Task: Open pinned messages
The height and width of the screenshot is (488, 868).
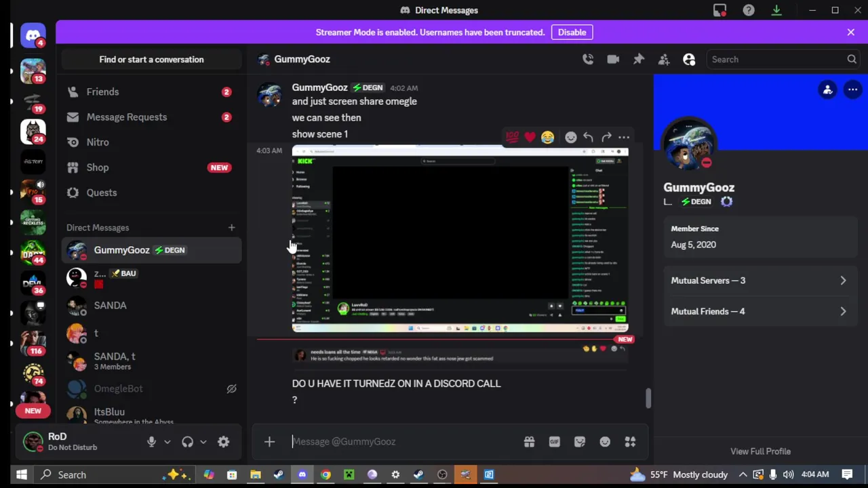Action: tap(639, 60)
